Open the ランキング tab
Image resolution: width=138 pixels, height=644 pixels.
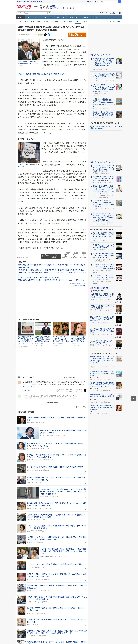[x=86, y=17]
